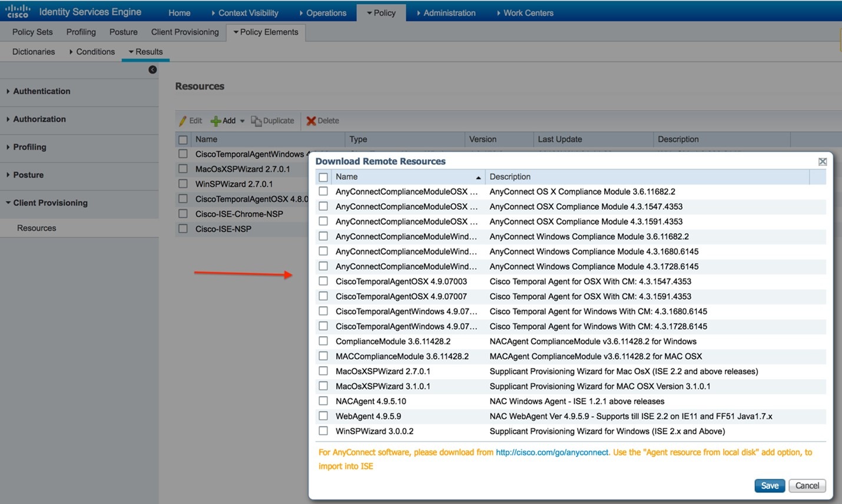The width and height of the screenshot is (842, 504).
Task: Collapse the Client Provisioning sidebar section
Action: tap(8, 203)
